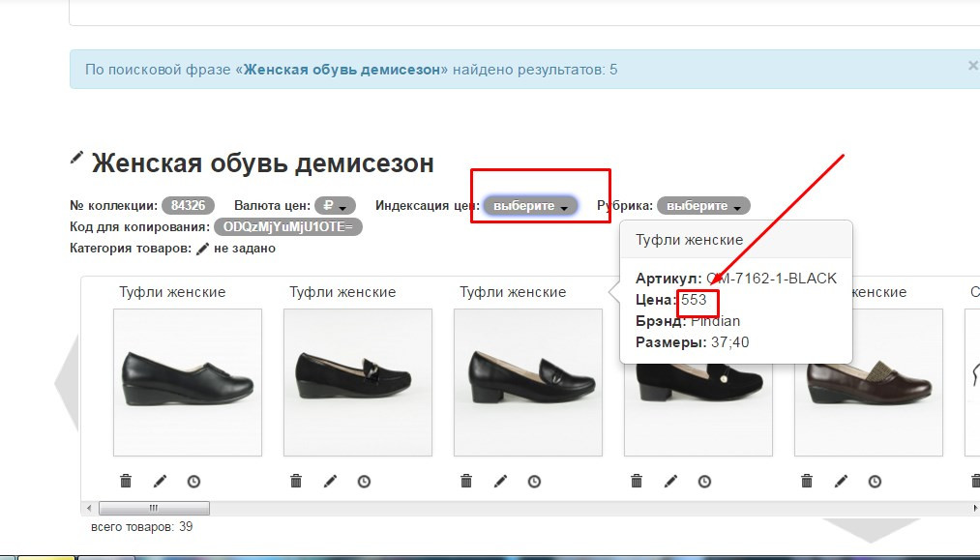The image size is (980, 560).
Task: Click article CM-7162-1-BLACK in popover
Action: (771, 279)
